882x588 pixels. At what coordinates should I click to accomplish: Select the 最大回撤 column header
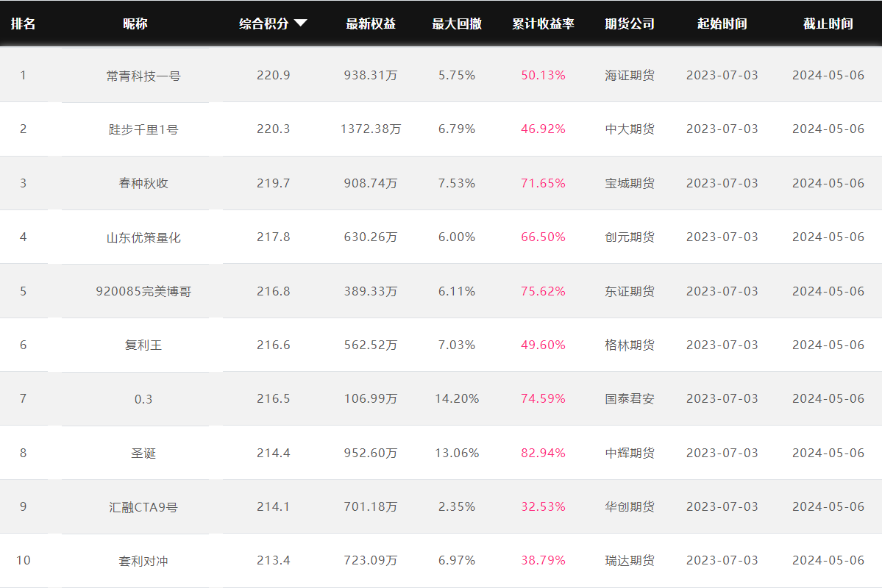click(x=457, y=24)
